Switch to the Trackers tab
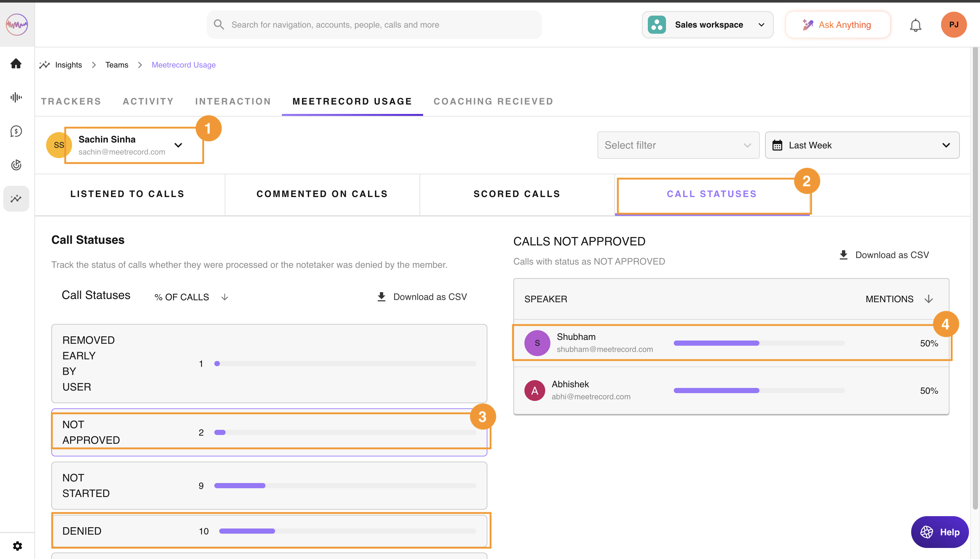 (71, 101)
